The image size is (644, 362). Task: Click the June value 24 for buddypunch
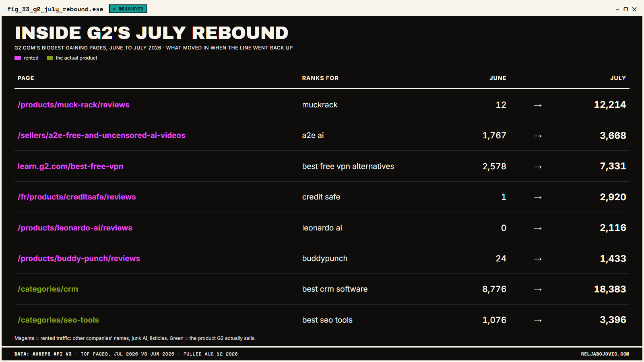[501, 259]
